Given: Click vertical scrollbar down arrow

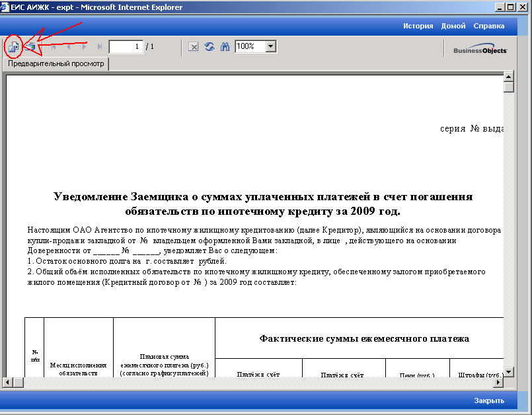Looking at the screenshot, I should pos(508,372).
